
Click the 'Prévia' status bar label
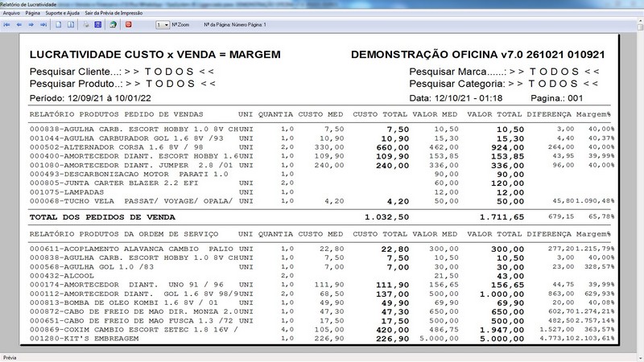[x=10, y=358]
